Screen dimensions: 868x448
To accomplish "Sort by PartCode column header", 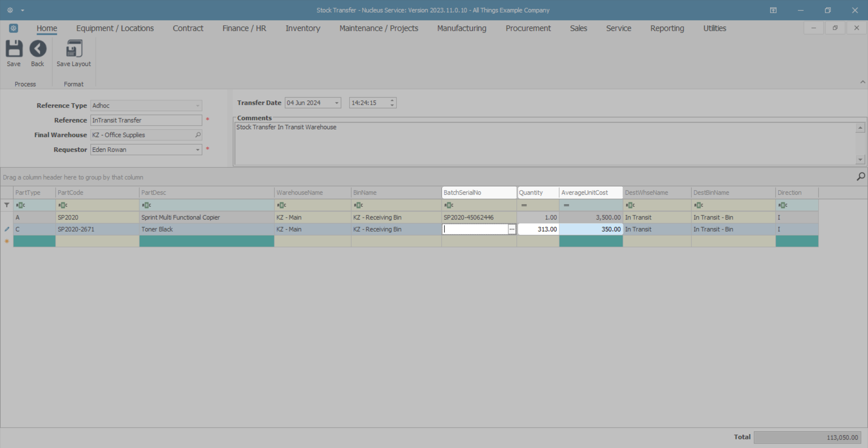I will 97,192.
